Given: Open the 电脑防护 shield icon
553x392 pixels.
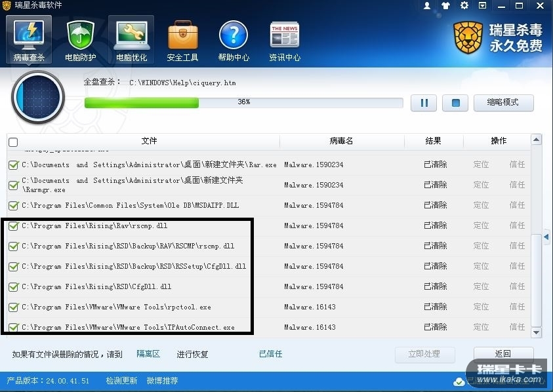Looking at the screenshot, I should tap(81, 39).
